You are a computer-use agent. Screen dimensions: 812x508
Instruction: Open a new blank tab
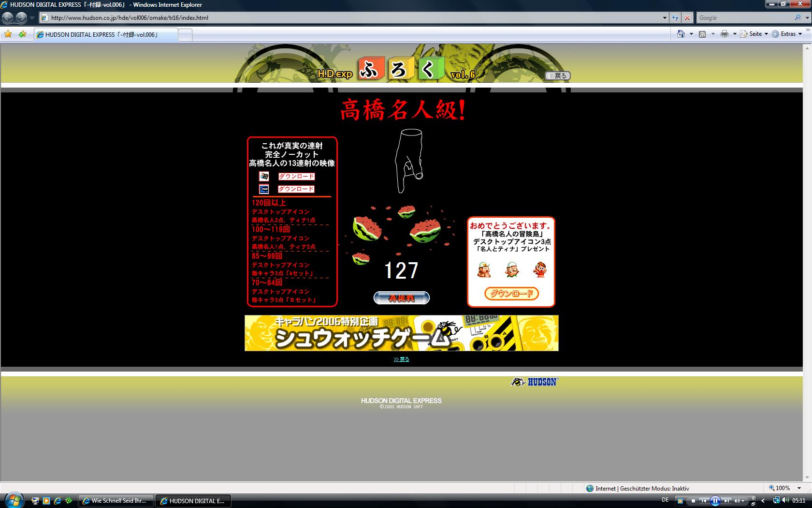(x=185, y=35)
